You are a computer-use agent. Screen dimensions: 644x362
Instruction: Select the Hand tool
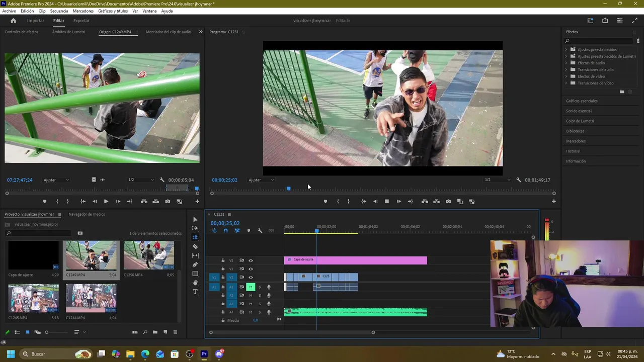(x=195, y=283)
